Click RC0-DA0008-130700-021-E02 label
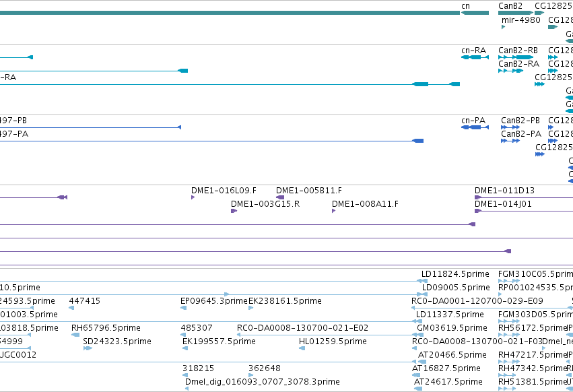 click(x=302, y=329)
